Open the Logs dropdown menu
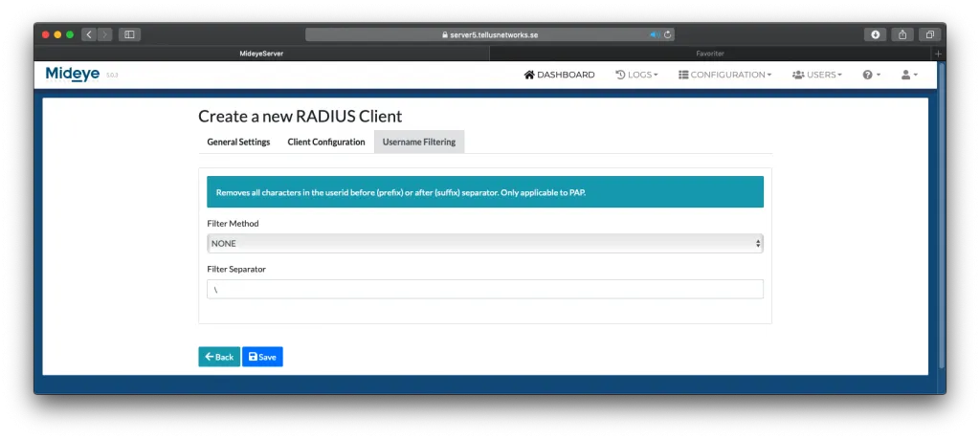Image resolution: width=980 pixels, height=439 pixels. click(636, 75)
